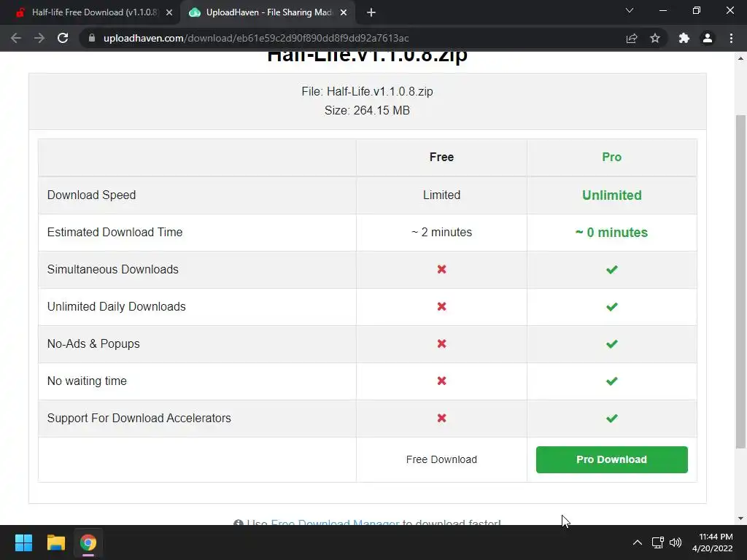Click File: Half-Life.v1.1.0.8.zip text

click(x=368, y=91)
